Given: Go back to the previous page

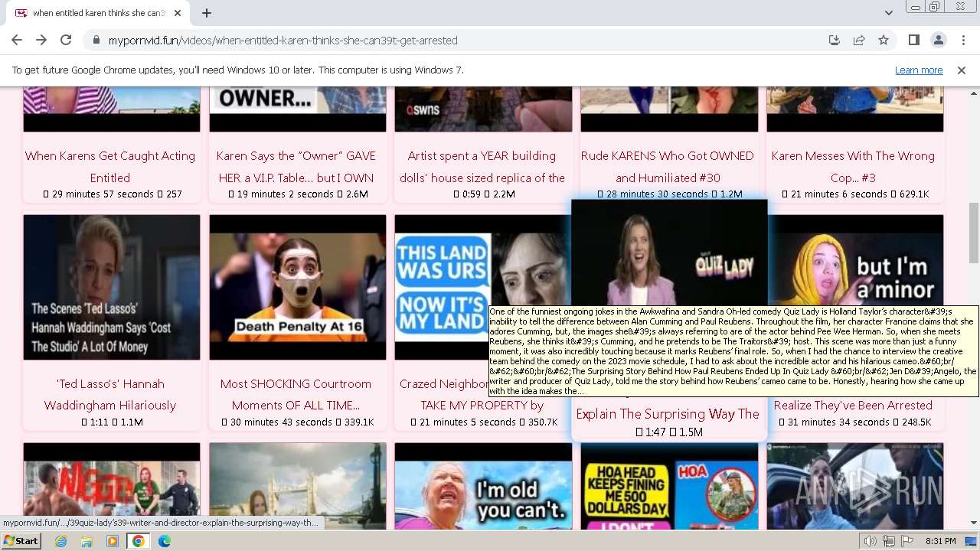Looking at the screenshot, I should (x=17, y=40).
